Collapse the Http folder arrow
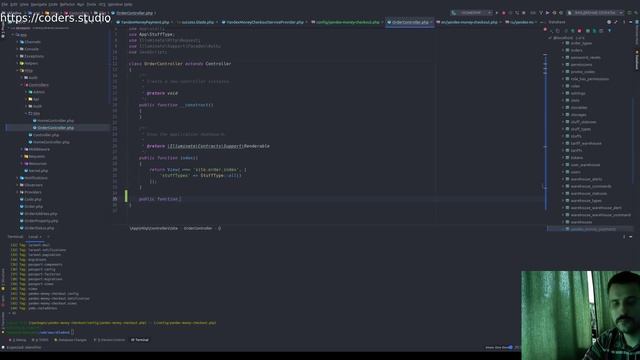 pos(18,71)
